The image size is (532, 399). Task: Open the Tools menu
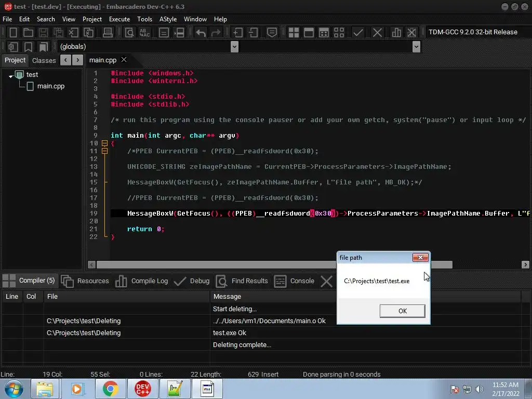pyautogui.click(x=144, y=19)
